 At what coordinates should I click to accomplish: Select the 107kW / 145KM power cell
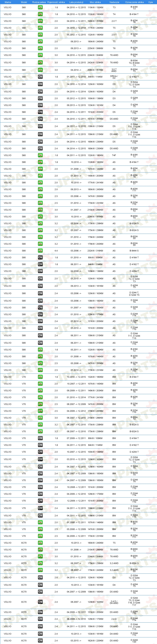coord(95,384)
